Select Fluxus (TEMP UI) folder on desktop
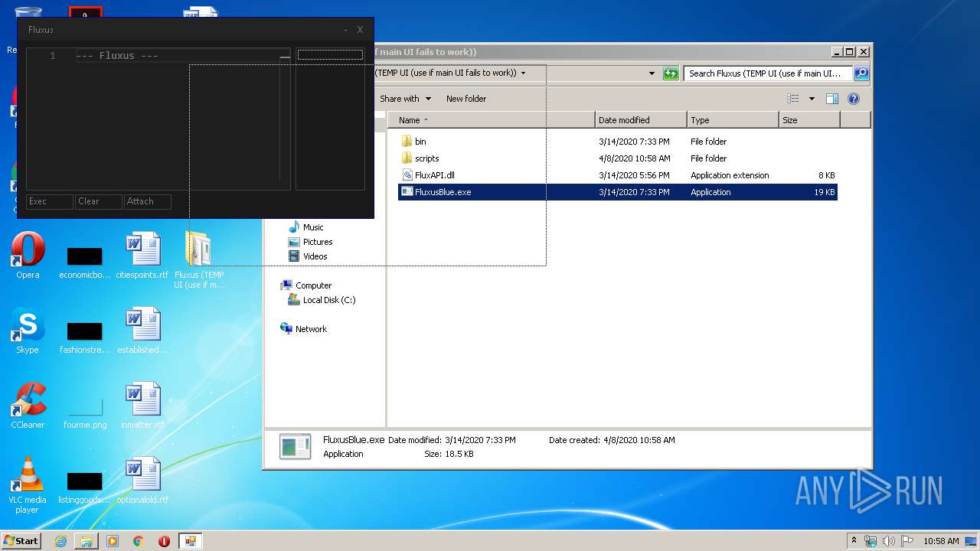 coord(199,260)
